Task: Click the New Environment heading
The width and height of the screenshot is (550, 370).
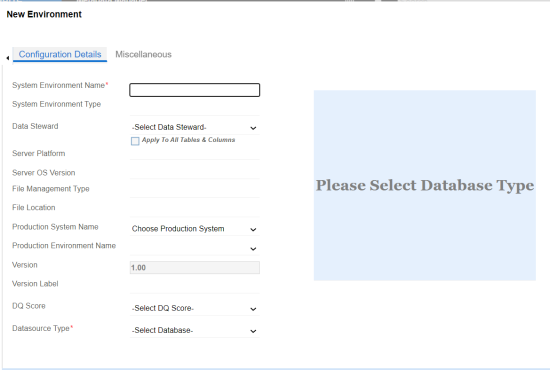Action: [44, 14]
